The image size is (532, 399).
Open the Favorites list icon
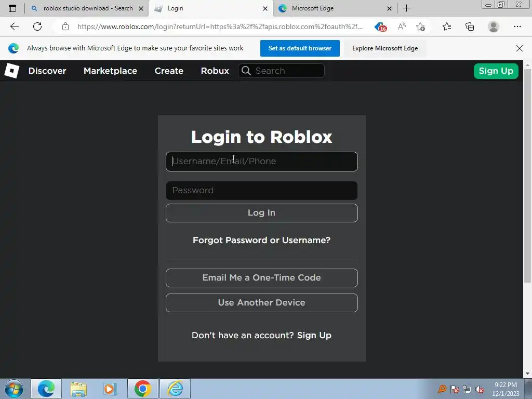pos(447,26)
